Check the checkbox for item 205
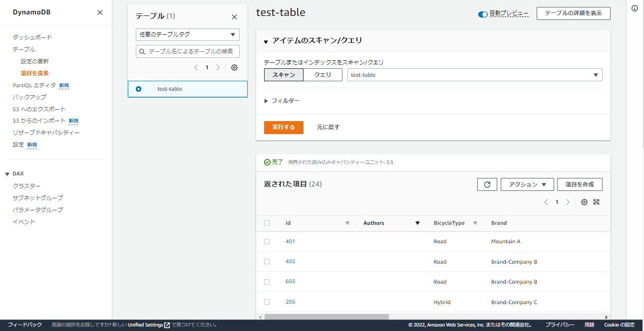The width and height of the screenshot is (644, 331). pos(267,302)
